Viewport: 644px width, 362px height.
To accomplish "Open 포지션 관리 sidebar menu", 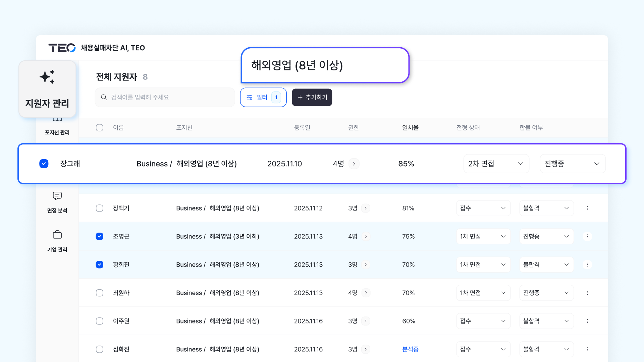I will pyautogui.click(x=57, y=132).
